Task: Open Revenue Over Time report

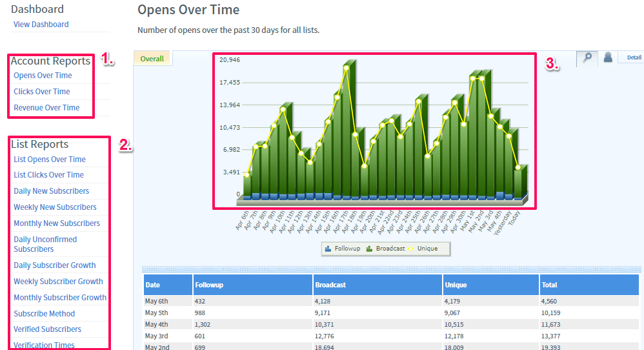Action: tap(46, 108)
